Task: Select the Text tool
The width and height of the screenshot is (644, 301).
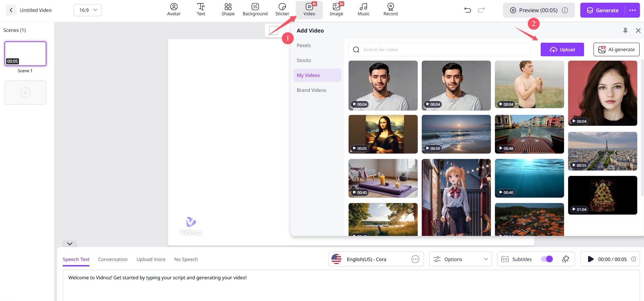Action: point(201,10)
